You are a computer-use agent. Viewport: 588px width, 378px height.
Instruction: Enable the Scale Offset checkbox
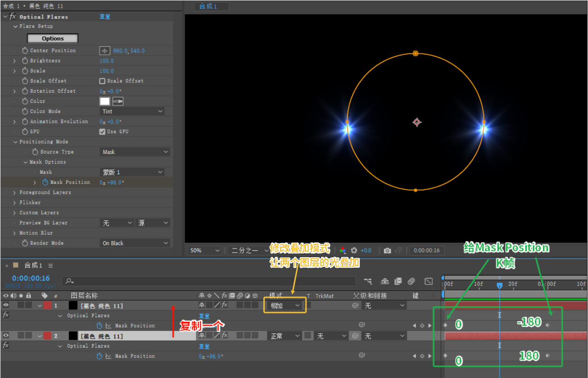coord(102,81)
